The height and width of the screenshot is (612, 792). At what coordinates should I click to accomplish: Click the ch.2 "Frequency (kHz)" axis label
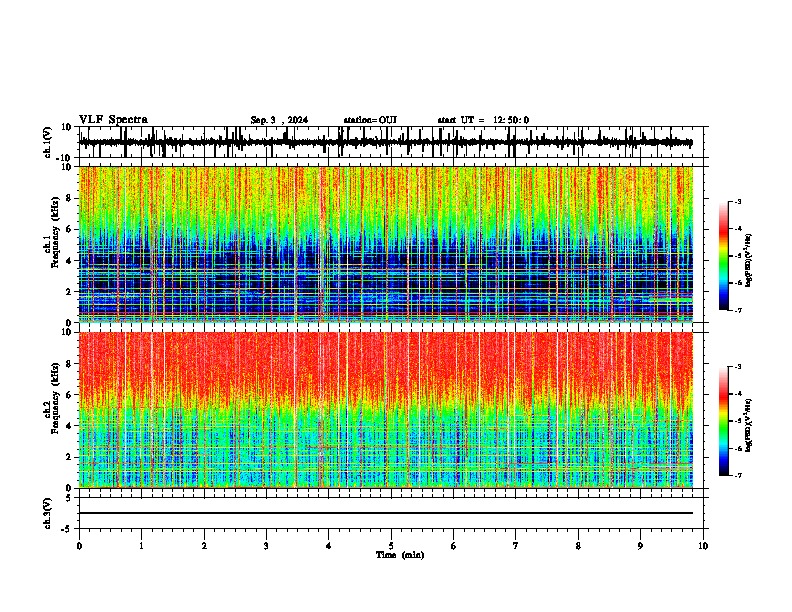click(55, 398)
